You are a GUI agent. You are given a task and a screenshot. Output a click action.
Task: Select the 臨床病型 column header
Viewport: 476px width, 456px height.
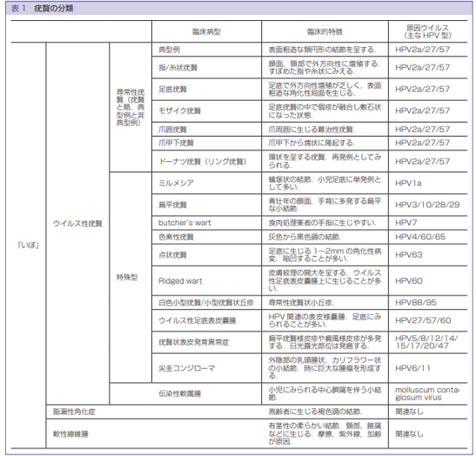[x=207, y=32]
